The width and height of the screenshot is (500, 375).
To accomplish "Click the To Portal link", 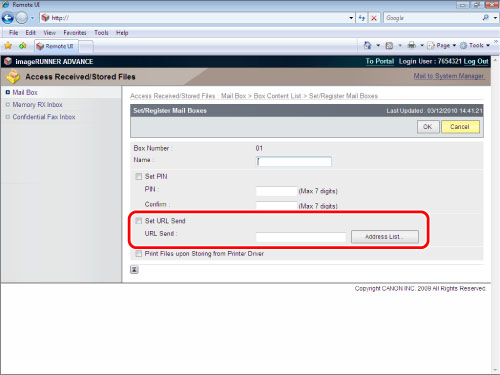I will point(380,61).
